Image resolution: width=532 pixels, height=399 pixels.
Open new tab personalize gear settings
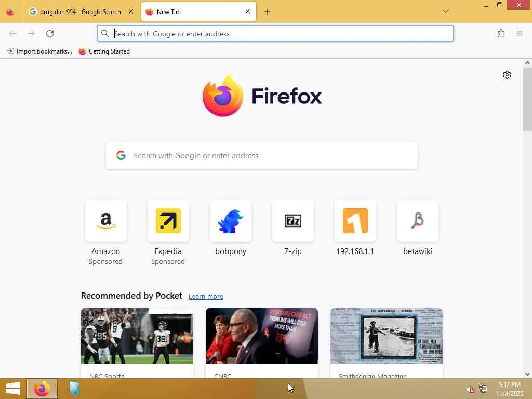pyautogui.click(x=507, y=75)
